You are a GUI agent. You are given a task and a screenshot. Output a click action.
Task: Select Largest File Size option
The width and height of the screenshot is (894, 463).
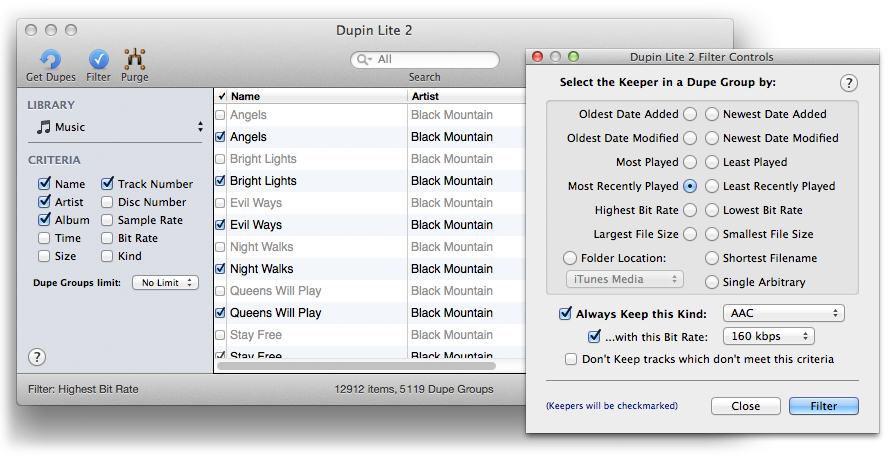pyautogui.click(x=690, y=234)
